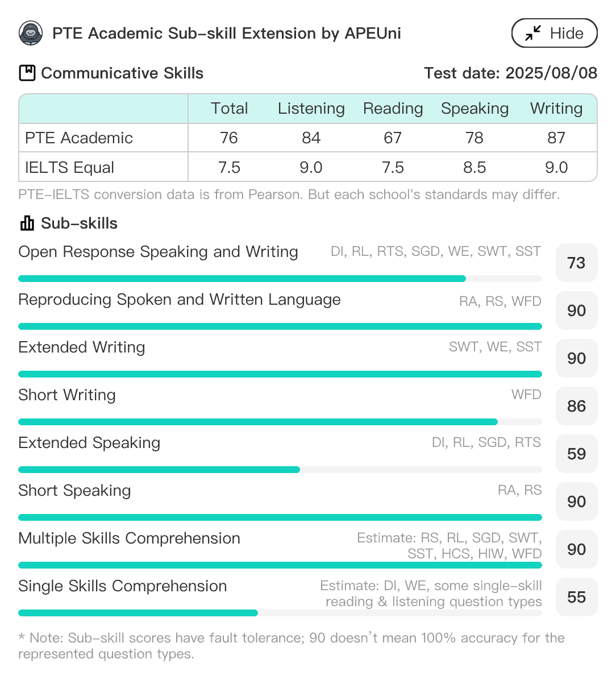Screen dimensions: 616x680
Task: Click the bar chart icon next to Sub-skills
Action: pyautogui.click(x=27, y=223)
